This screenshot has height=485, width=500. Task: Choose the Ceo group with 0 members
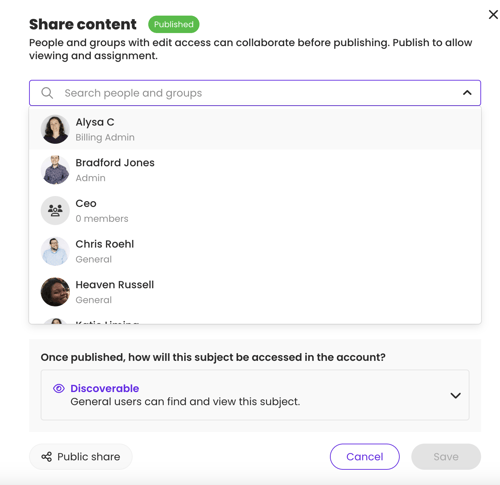tap(255, 211)
